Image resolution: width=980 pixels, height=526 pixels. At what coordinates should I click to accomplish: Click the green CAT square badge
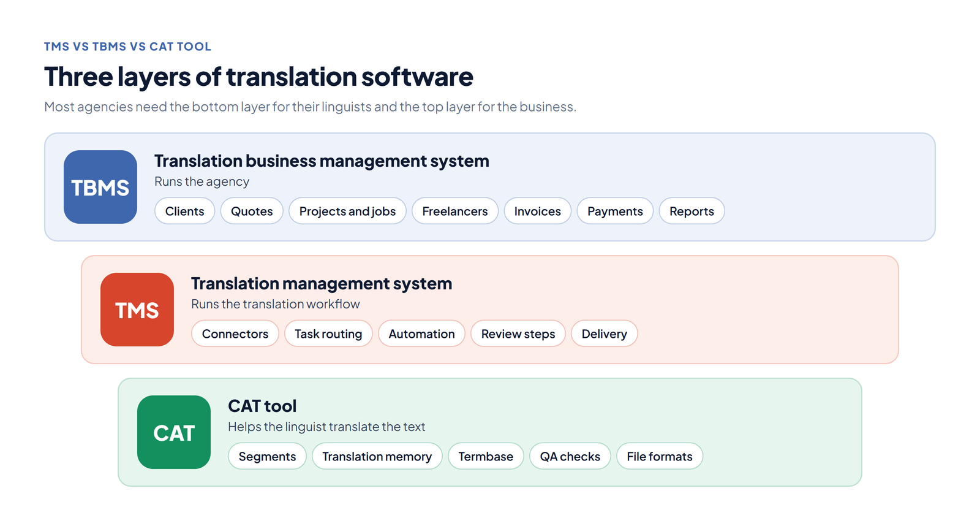[x=174, y=432]
